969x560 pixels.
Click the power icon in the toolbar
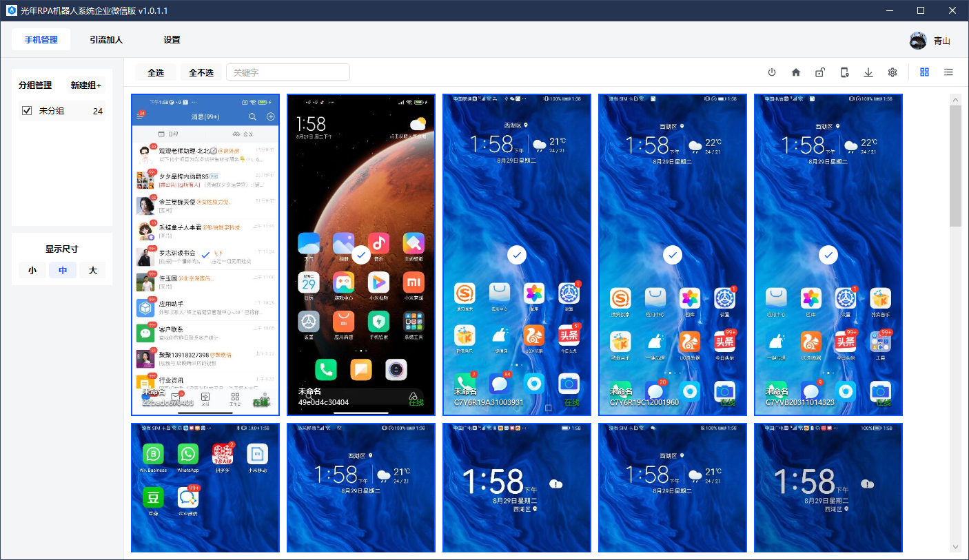point(772,72)
